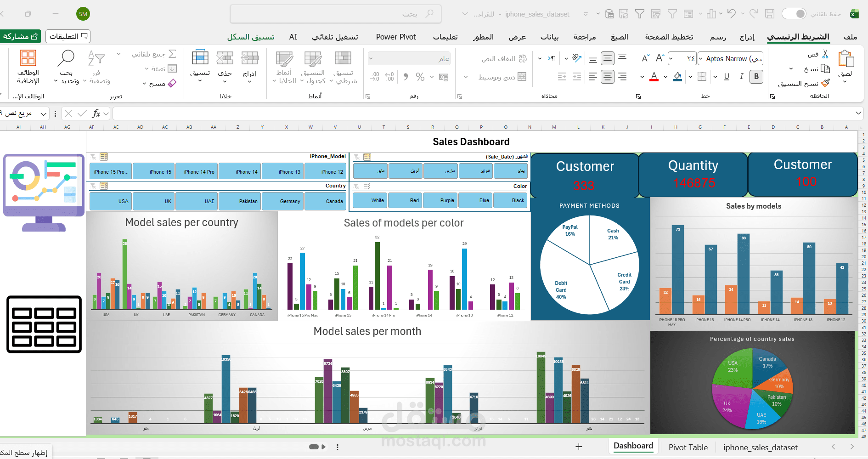Toggle multi-select on the iPhone_Model slicer
Image resolution: width=868 pixels, height=459 pixels.
coord(104,157)
